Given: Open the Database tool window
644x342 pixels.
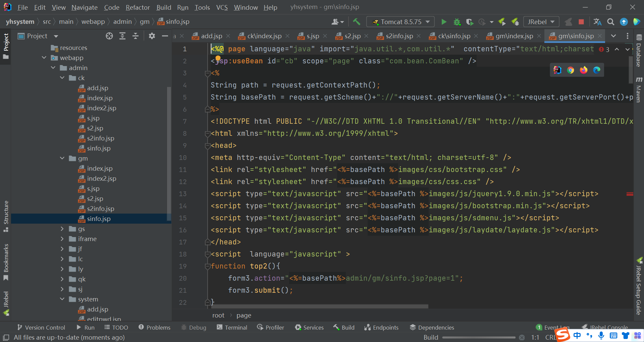Looking at the screenshot, I should coord(639,50).
